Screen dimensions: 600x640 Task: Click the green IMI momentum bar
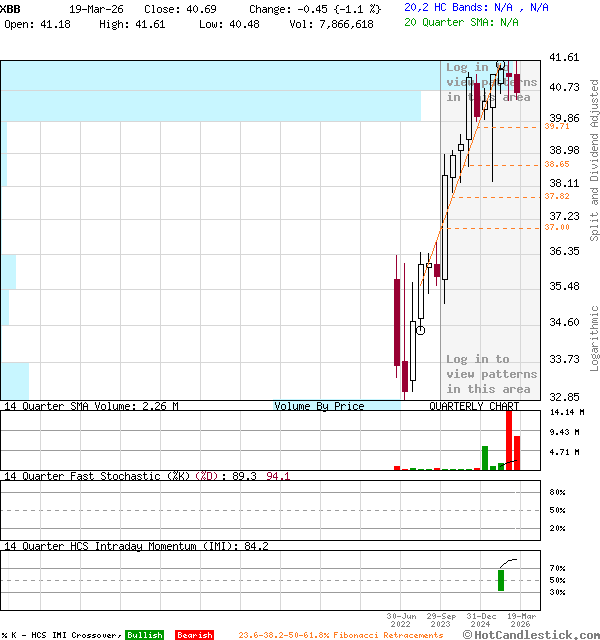tap(501, 580)
